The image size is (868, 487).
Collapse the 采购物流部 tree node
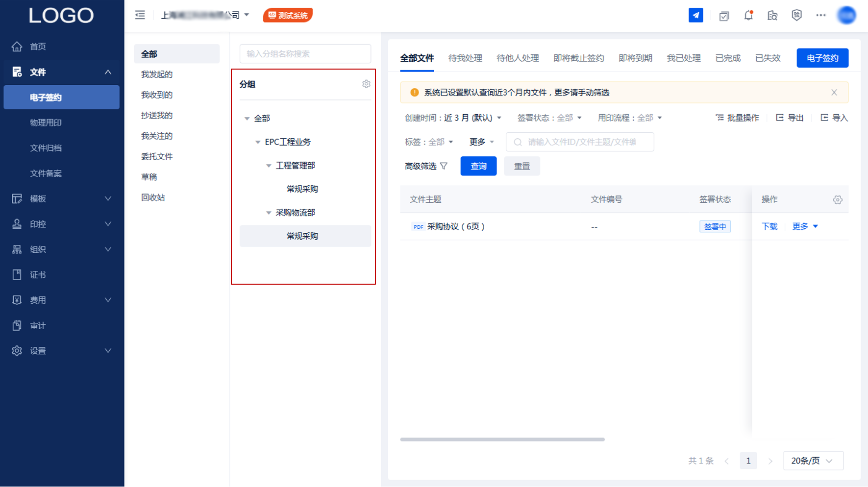pyautogui.click(x=269, y=213)
